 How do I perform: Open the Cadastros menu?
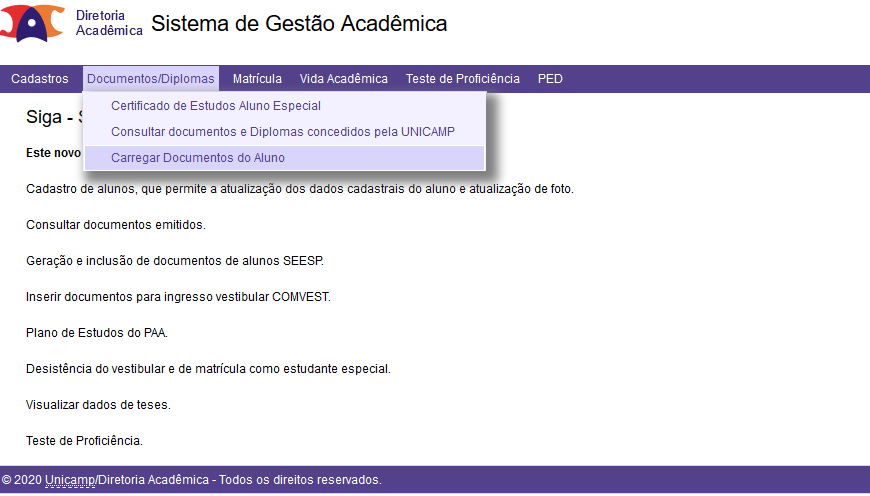(40, 79)
